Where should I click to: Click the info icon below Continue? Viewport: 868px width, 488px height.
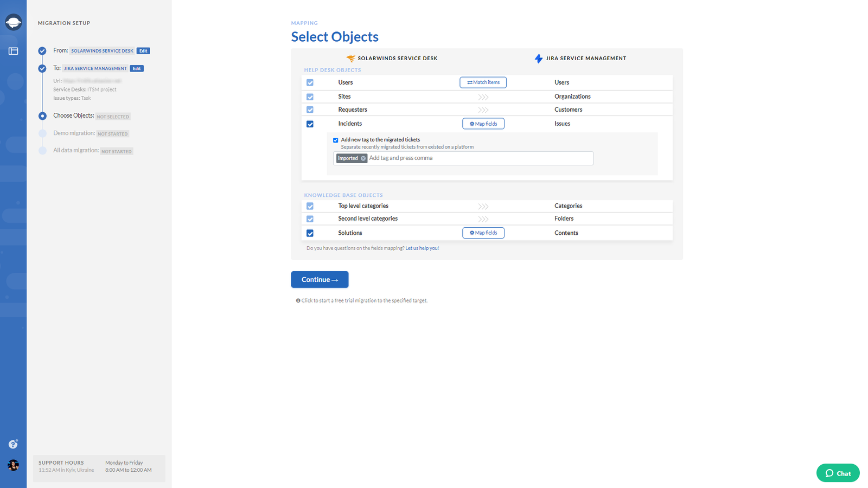[298, 300]
